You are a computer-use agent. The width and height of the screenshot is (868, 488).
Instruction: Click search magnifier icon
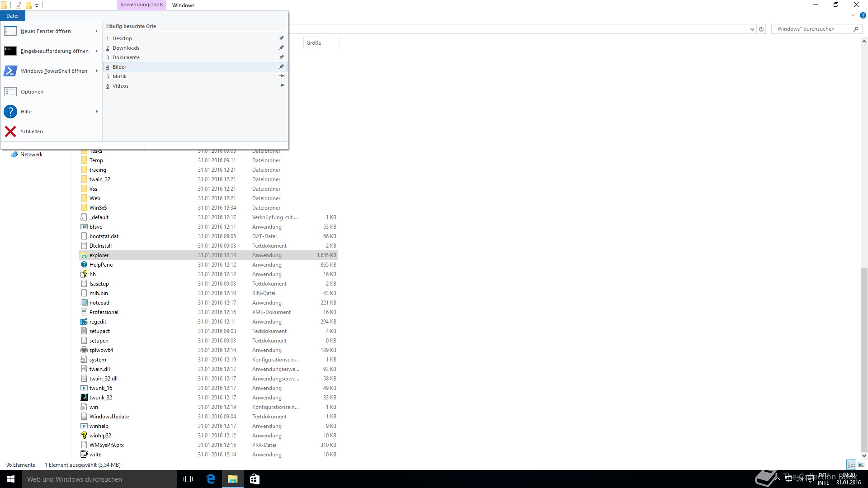tap(856, 29)
